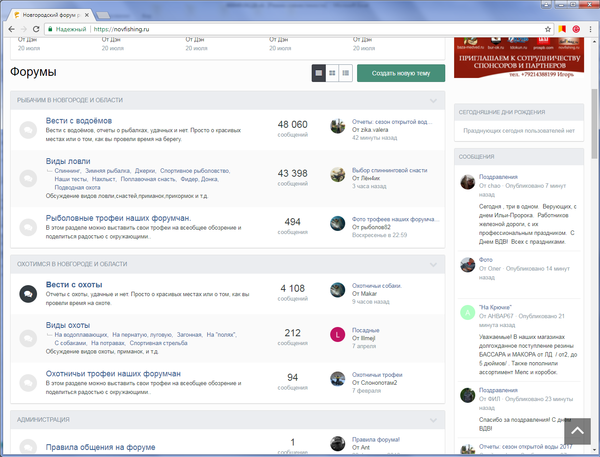
Task: Collapse 'Рыбачим в Новгороде и области' category
Action: (433, 101)
